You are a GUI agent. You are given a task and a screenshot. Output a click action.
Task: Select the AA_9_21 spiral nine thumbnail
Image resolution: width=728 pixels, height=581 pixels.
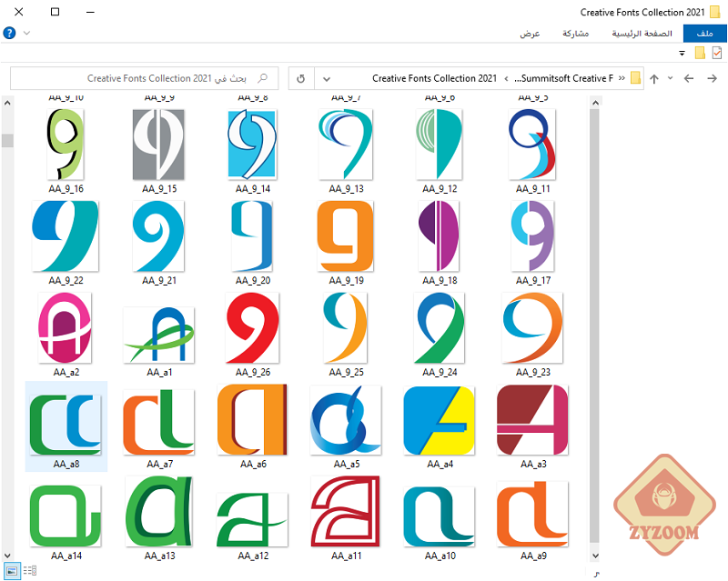158,236
